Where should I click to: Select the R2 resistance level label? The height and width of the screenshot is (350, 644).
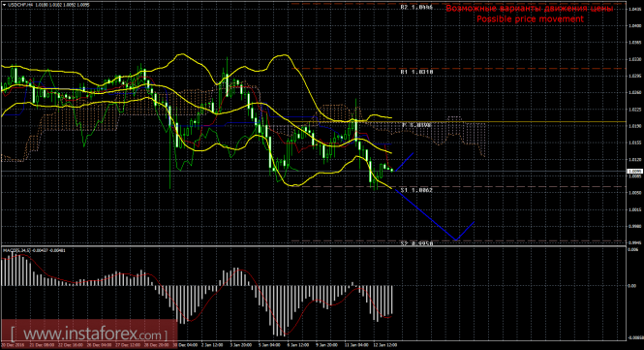[x=416, y=7]
